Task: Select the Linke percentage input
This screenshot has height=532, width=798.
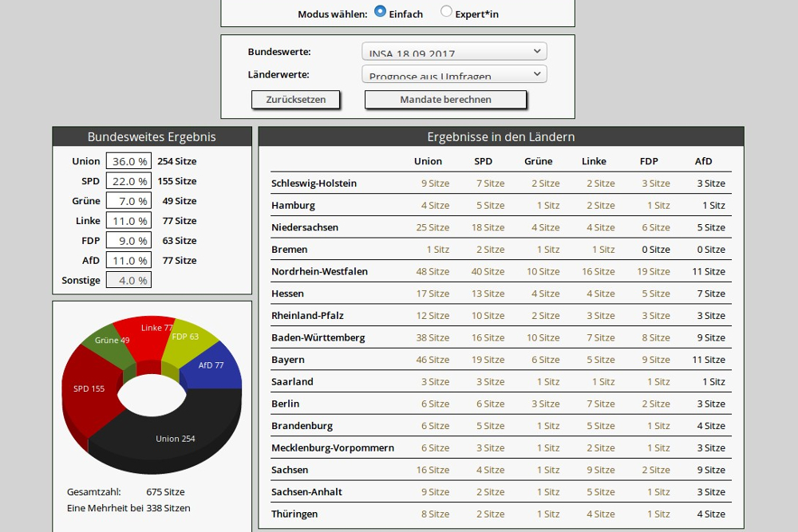Action: click(x=128, y=221)
